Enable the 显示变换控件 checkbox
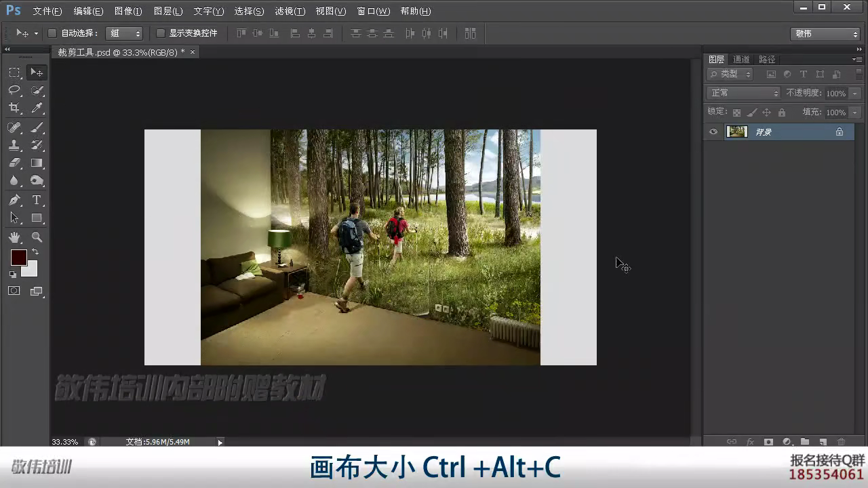Image resolution: width=868 pixels, height=488 pixels. (x=161, y=33)
